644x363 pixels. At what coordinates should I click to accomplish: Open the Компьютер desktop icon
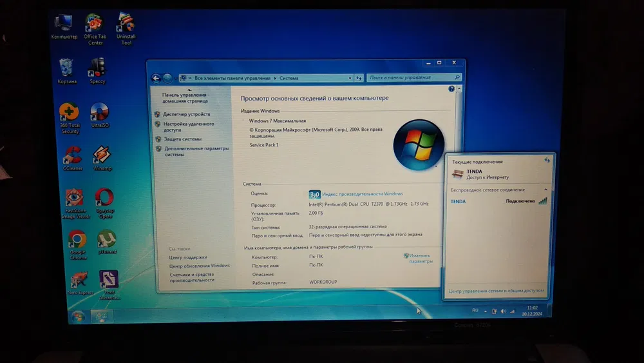[x=64, y=26]
